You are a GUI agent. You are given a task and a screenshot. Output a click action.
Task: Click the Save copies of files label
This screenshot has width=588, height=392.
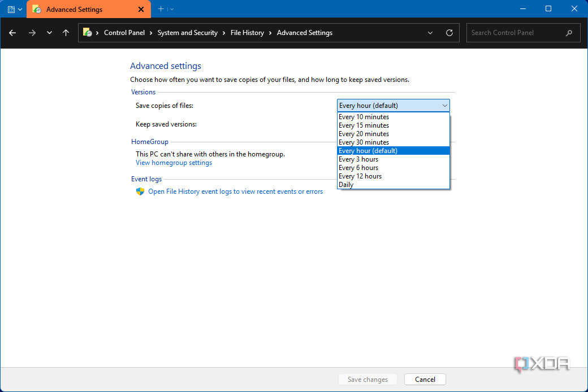click(x=165, y=106)
